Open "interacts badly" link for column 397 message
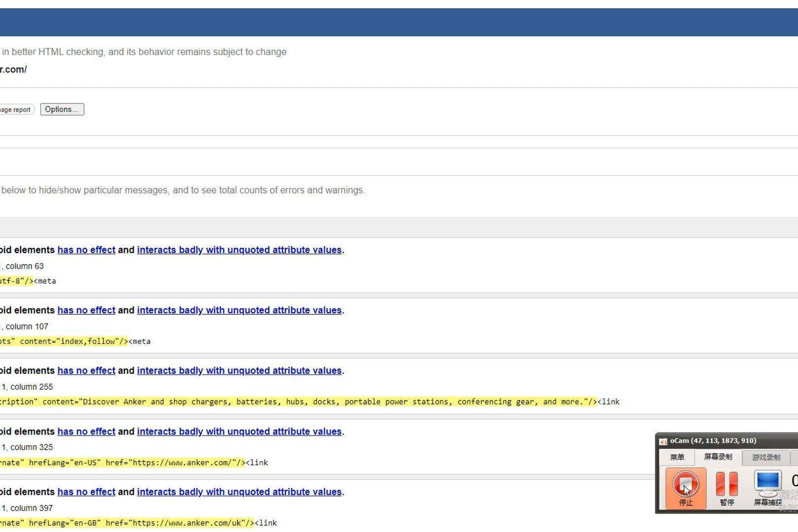 tap(239, 492)
